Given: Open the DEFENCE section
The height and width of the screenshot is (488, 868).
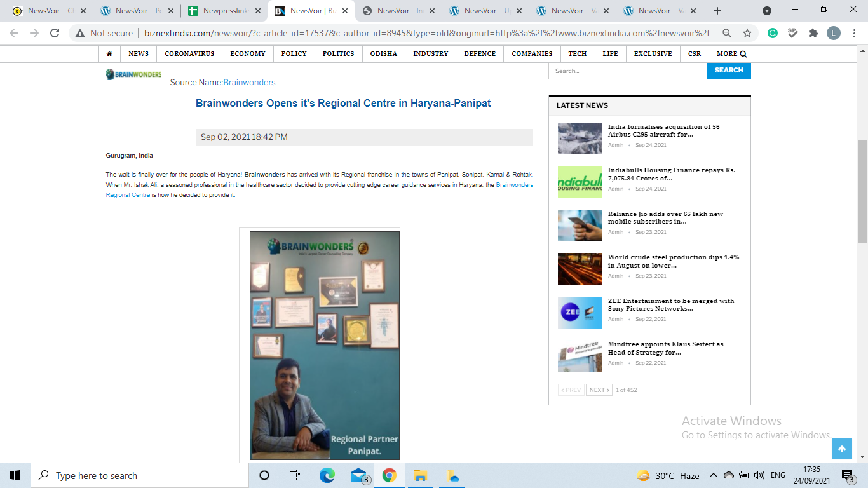Looking at the screenshot, I should [x=480, y=54].
